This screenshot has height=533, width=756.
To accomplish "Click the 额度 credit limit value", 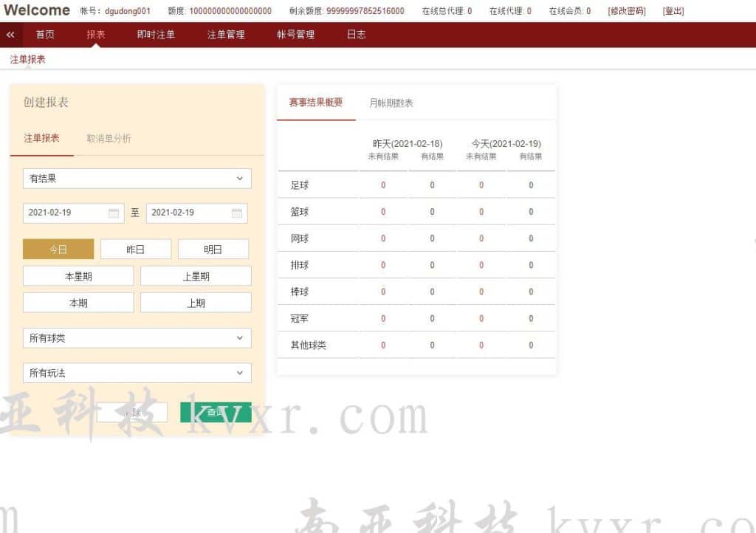I will pos(230,10).
